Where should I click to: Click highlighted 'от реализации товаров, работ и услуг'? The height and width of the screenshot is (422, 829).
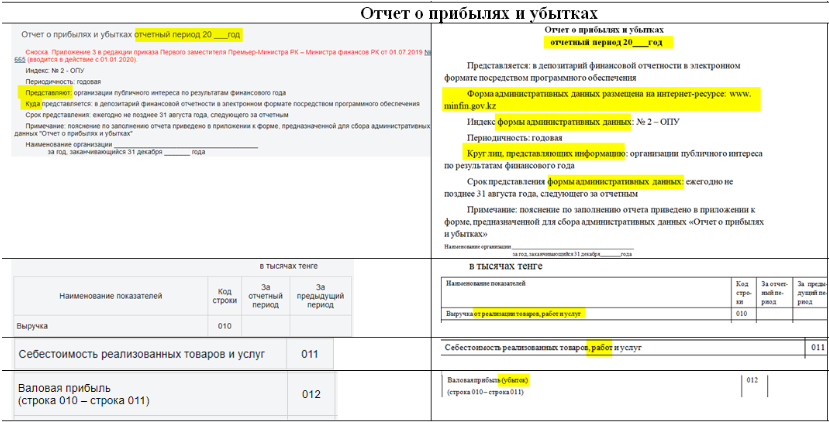[528, 314]
